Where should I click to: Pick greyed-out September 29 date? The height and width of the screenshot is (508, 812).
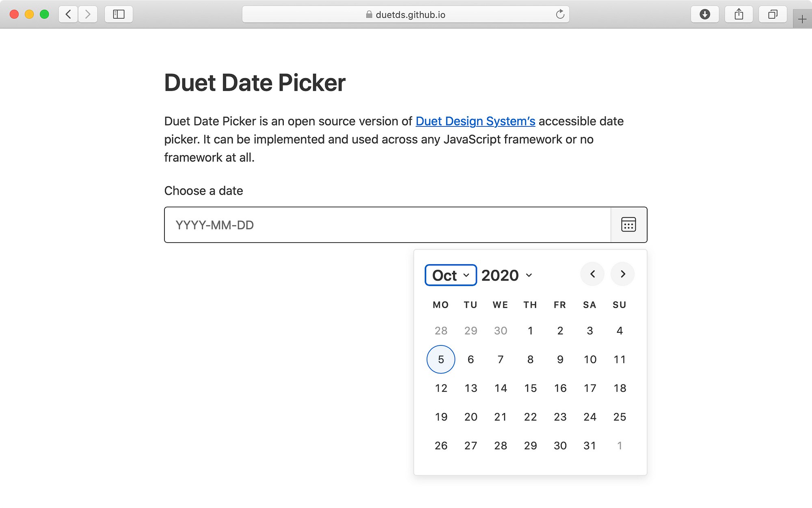coord(471,330)
